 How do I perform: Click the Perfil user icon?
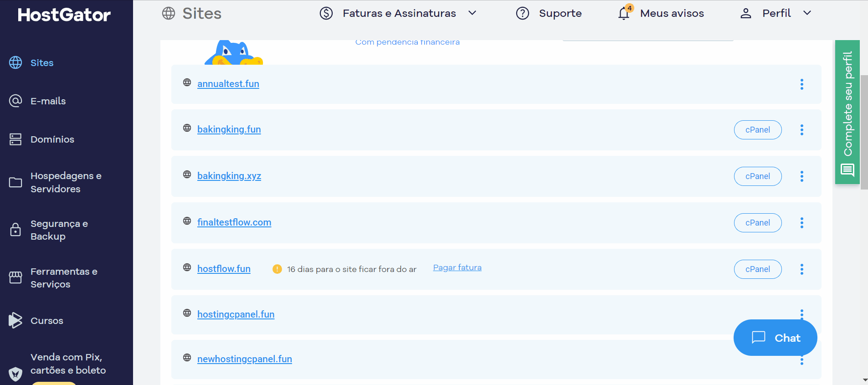tap(746, 13)
